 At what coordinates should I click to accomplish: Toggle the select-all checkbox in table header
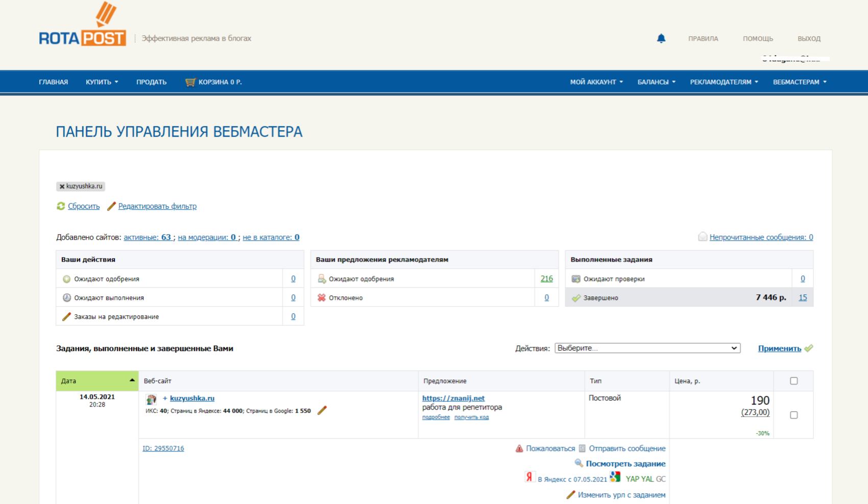(793, 381)
